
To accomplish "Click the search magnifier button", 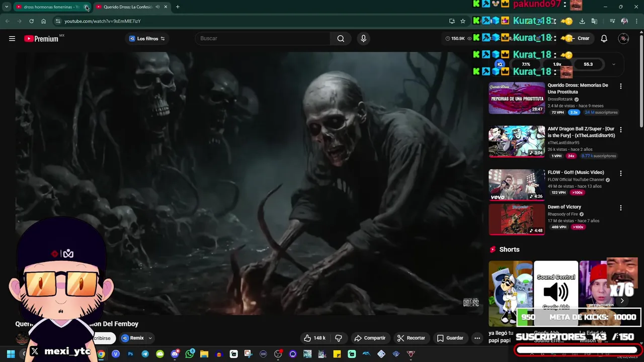I will 341,38.
